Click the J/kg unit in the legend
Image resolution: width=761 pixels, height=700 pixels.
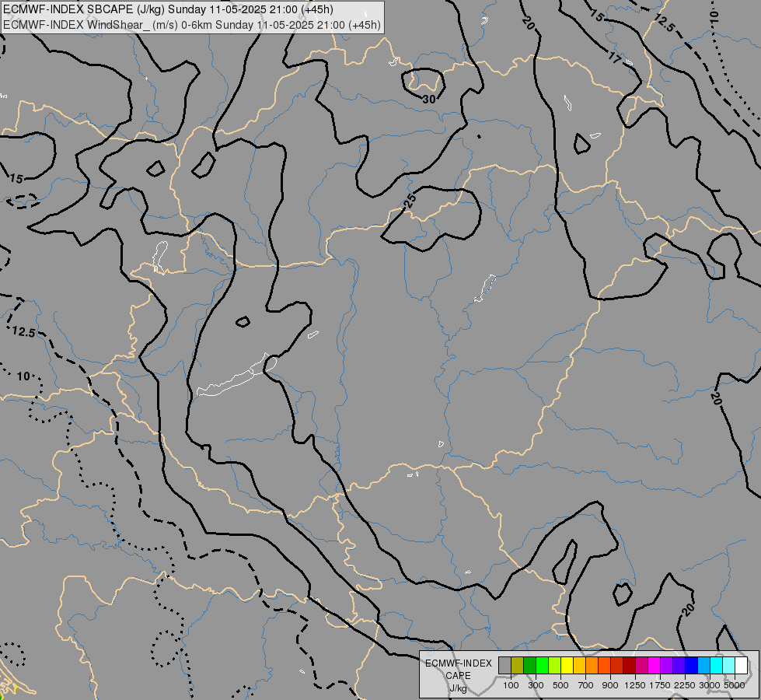point(458,688)
